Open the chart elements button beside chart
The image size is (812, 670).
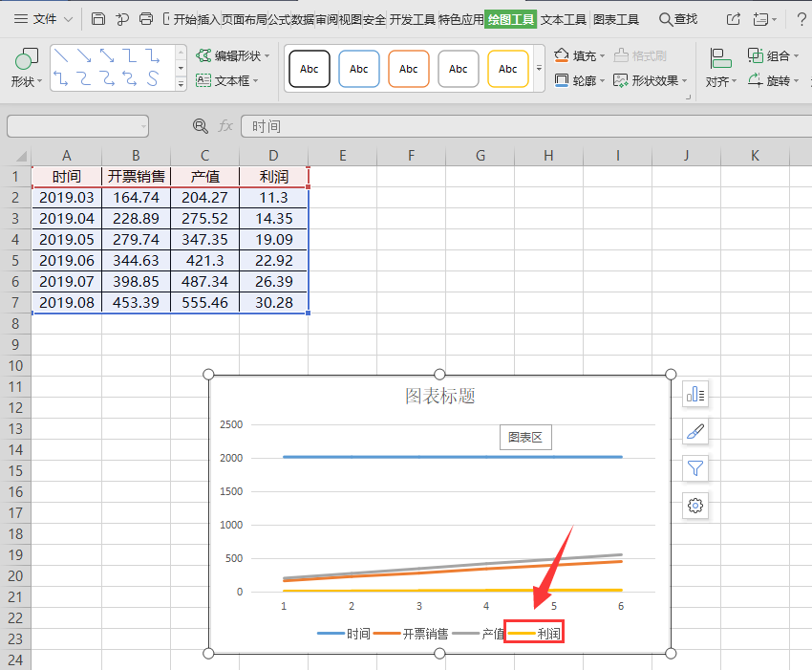tap(695, 394)
